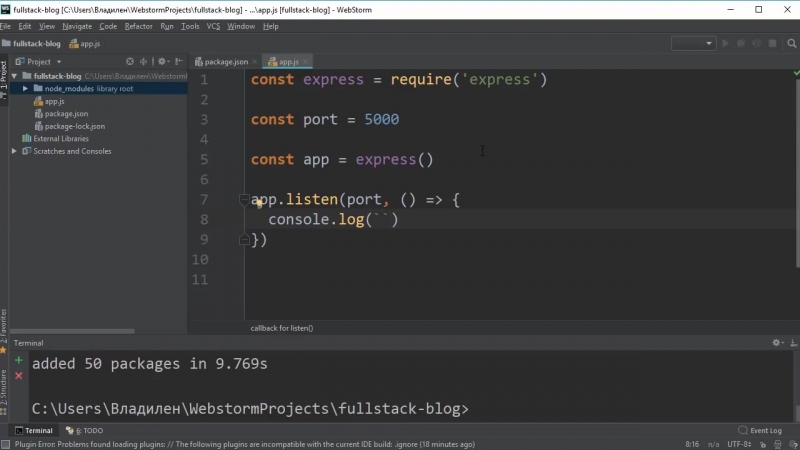Click the Search Everywhere magnifier icon

pos(791,44)
